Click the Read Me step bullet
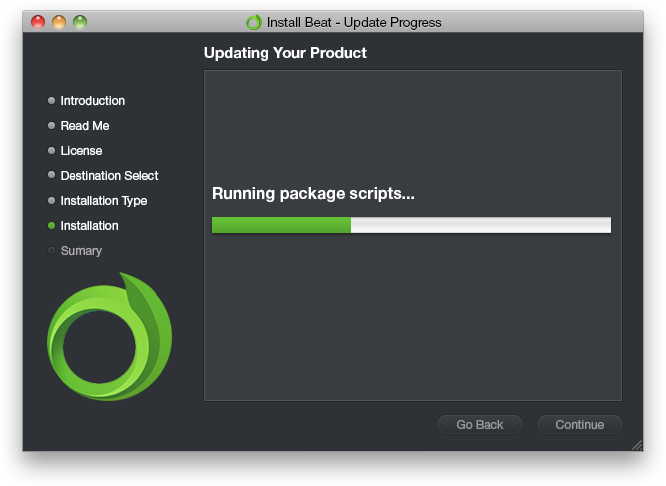Viewport: 666px width, 486px height. pyautogui.click(x=52, y=126)
